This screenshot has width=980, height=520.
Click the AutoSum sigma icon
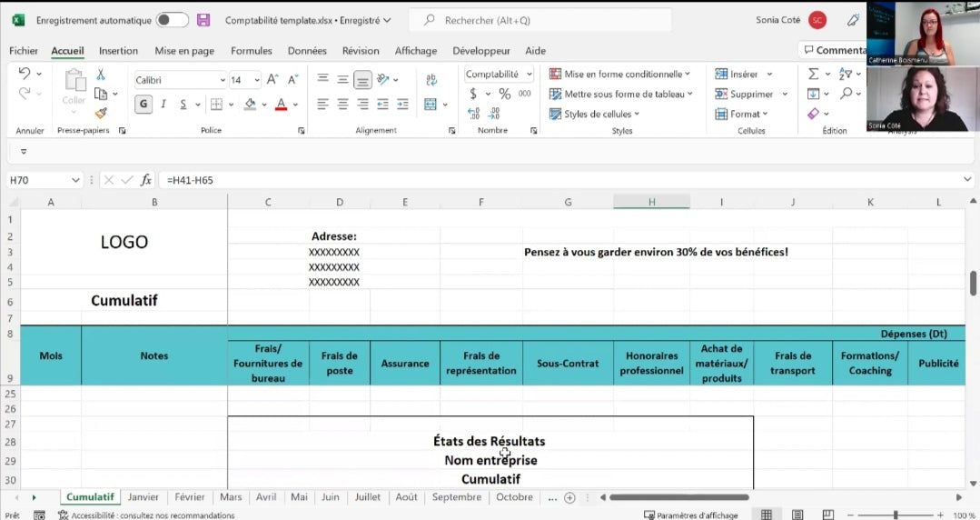[x=814, y=75]
